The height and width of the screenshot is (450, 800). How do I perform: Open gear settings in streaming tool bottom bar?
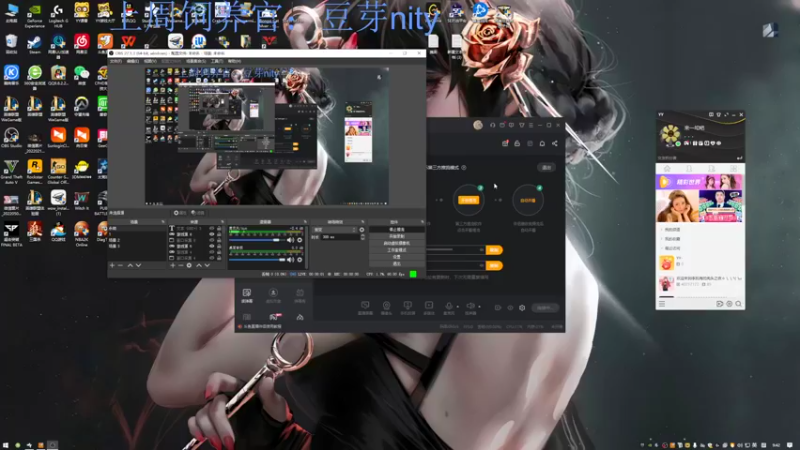pyautogui.click(x=522, y=308)
